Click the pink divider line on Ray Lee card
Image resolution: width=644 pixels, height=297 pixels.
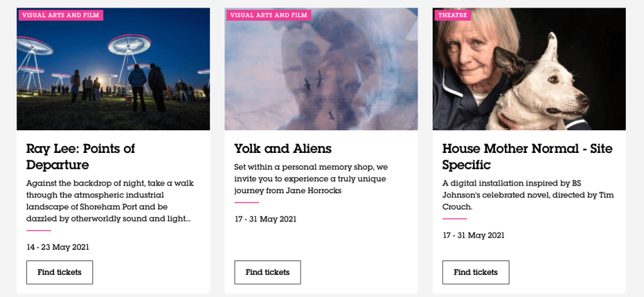[x=38, y=230]
